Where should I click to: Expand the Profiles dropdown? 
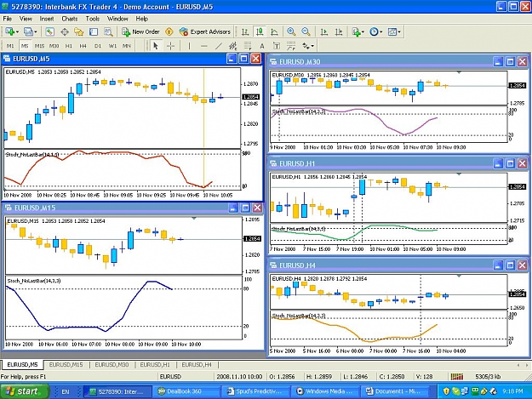pyautogui.click(x=35, y=31)
